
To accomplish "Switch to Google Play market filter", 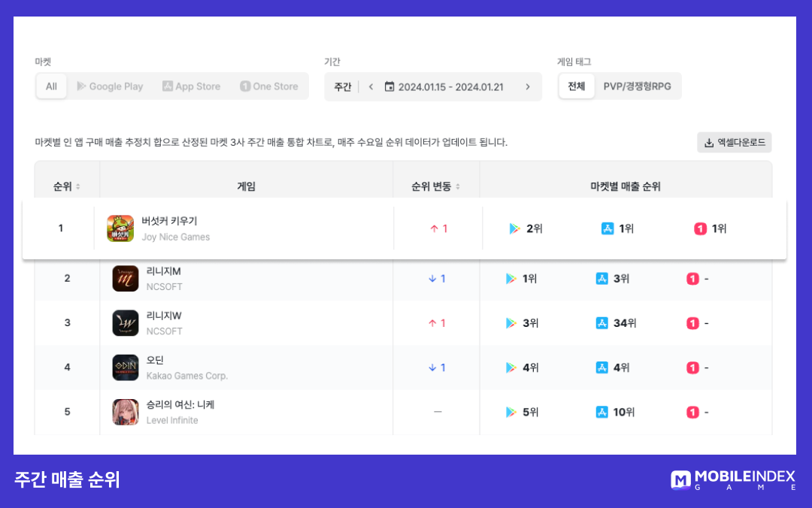I will click(110, 86).
